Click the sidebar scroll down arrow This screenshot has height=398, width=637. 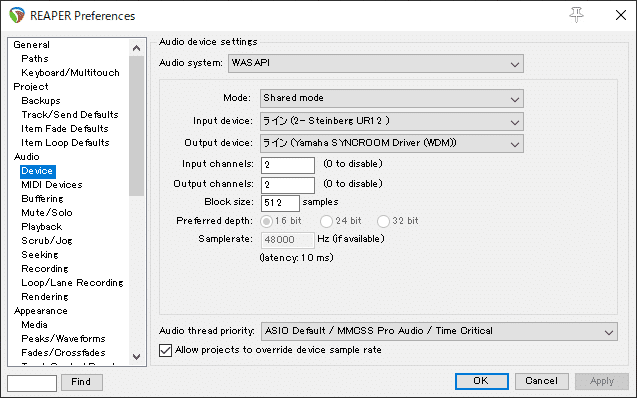pyautogui.click(x=136, y=357)
